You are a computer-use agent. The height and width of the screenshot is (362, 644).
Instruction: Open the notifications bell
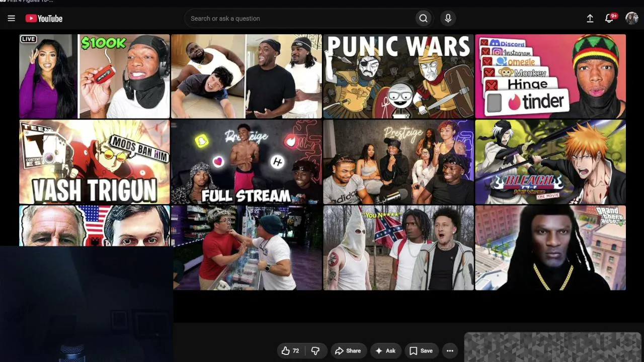pos(609,19)
